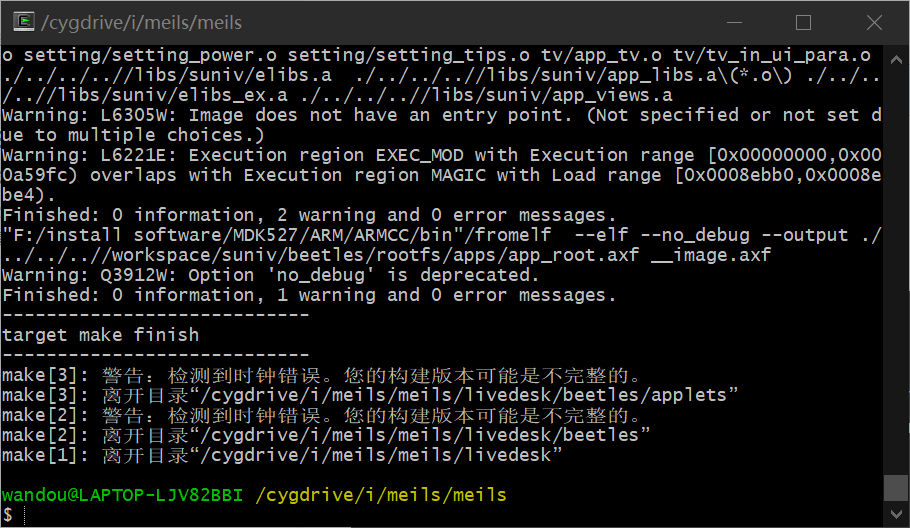This screenshot has height=528, width=910.
Task: Click the window title text /cygdrive/i/meils/meils
Action: [141, 23]
